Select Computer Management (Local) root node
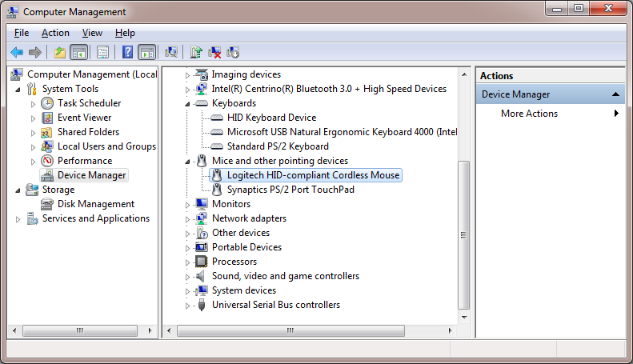Image resolution: width=633 pixels, height=364 pixels. [x=92, y=74]
